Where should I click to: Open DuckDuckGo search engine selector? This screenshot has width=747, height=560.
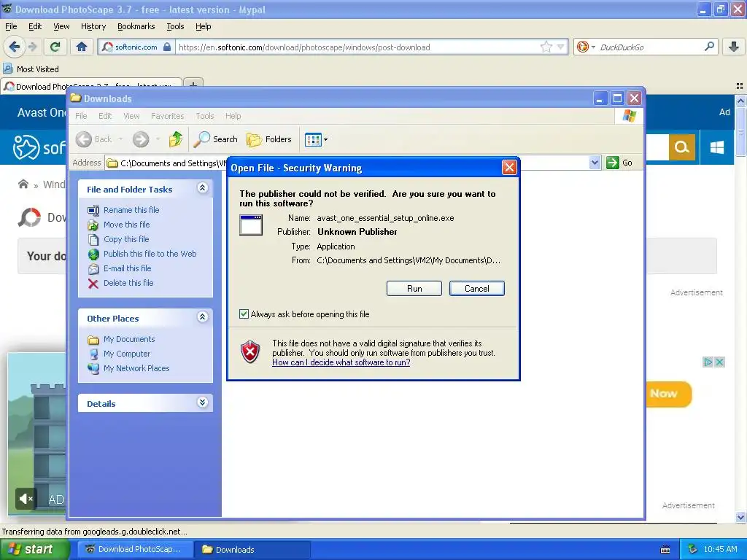(x=586, y=47)
